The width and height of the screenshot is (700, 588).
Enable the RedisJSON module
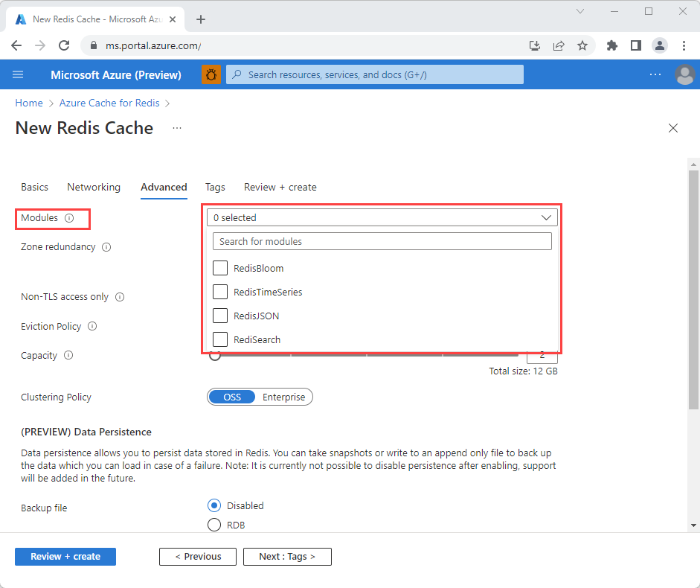(220, 316)
